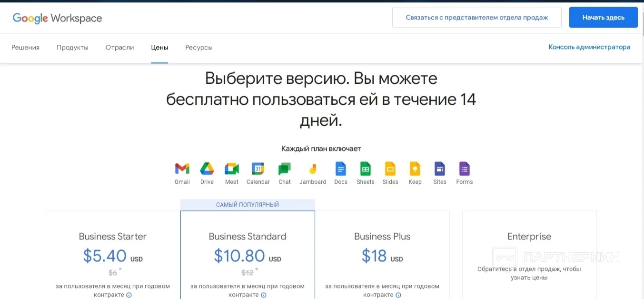Click the Google Calendar icon
The width and height of the screenshot is (644, 299).
pos(258,169)
